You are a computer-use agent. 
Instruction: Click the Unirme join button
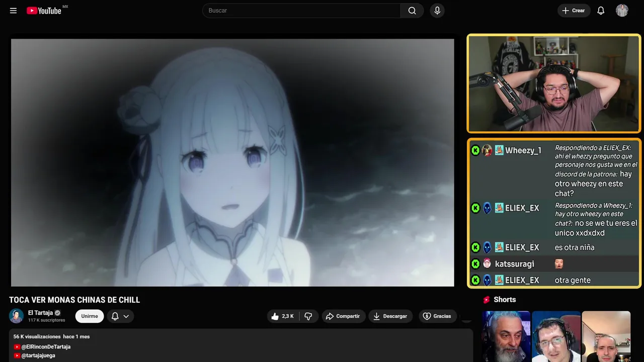[90, 316]
